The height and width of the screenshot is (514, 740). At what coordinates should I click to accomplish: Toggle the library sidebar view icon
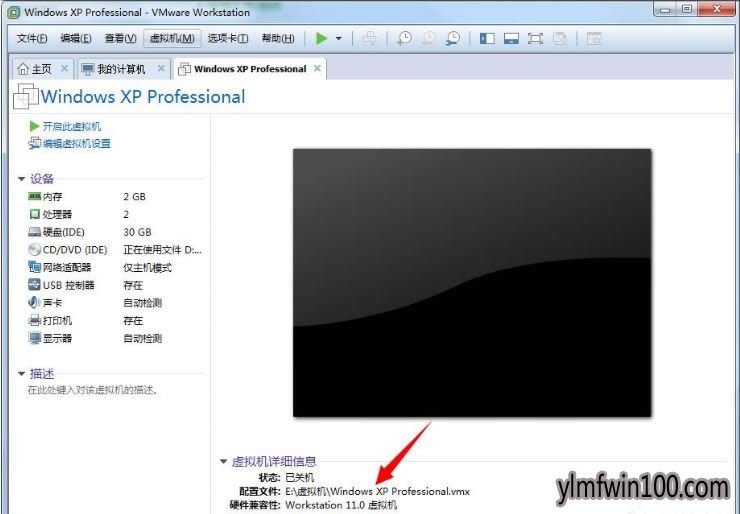pos(487,38)
